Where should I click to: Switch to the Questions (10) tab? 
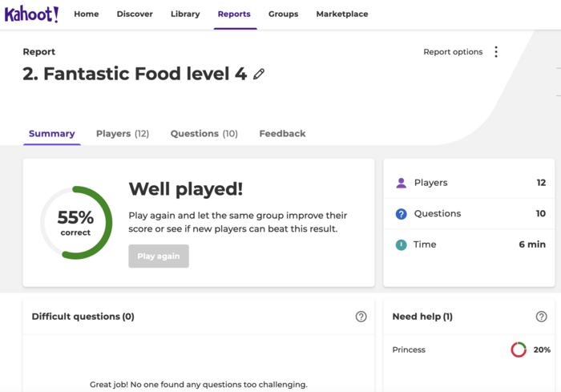click(204, 134)
